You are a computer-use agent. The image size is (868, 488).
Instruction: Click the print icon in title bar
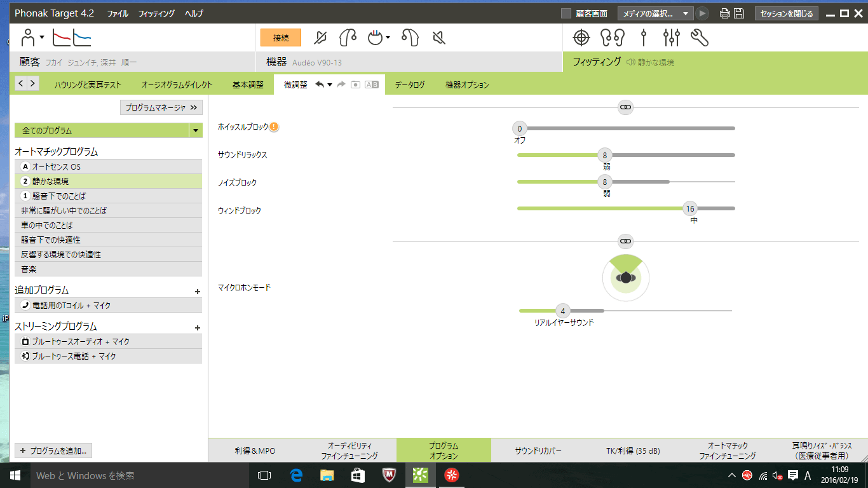[x=725, y=13]
